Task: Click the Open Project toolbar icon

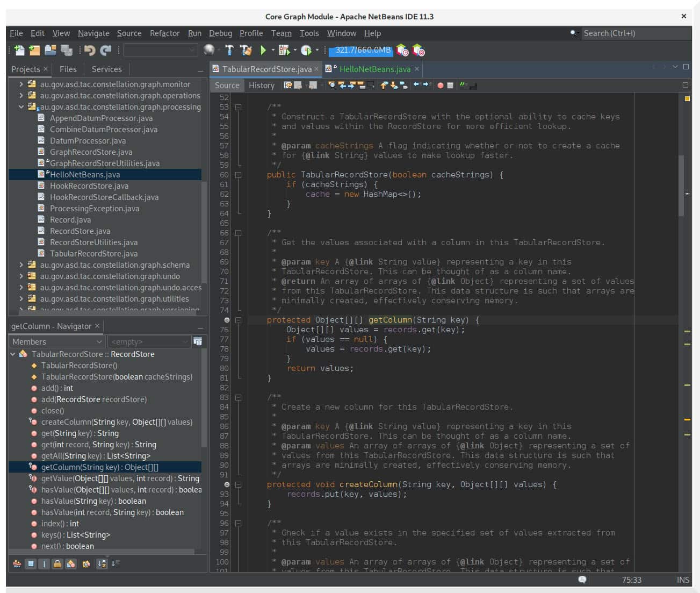Action: click(50, 50)
